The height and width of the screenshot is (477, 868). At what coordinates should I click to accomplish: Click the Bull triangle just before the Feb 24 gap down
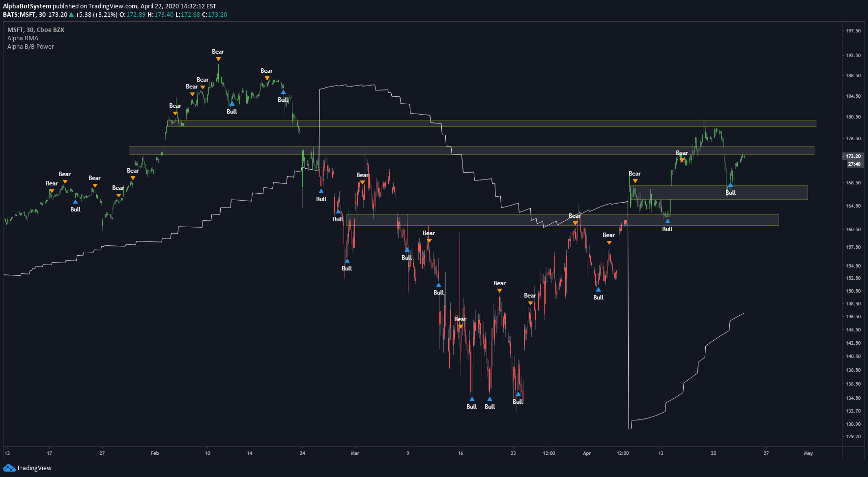[x=284, y=92]
